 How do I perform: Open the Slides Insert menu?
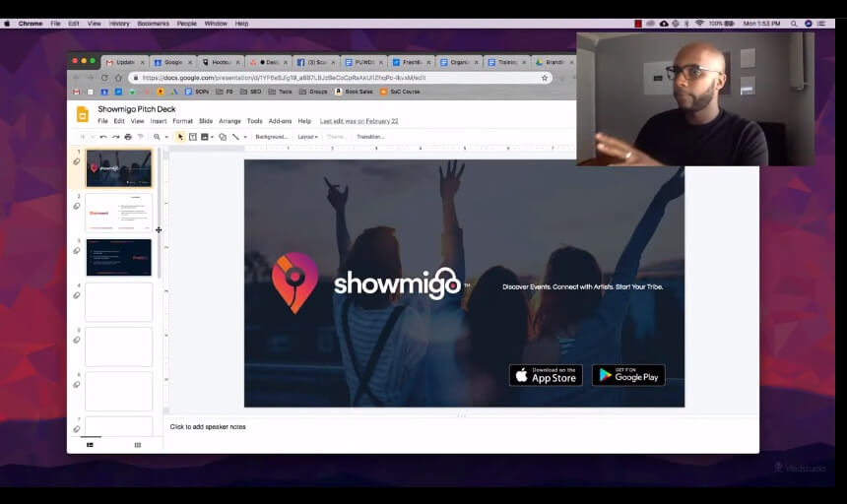click(x=159, y=121)
